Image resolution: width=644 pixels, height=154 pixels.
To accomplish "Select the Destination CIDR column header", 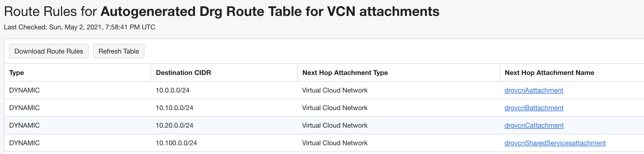I will 183,73.
